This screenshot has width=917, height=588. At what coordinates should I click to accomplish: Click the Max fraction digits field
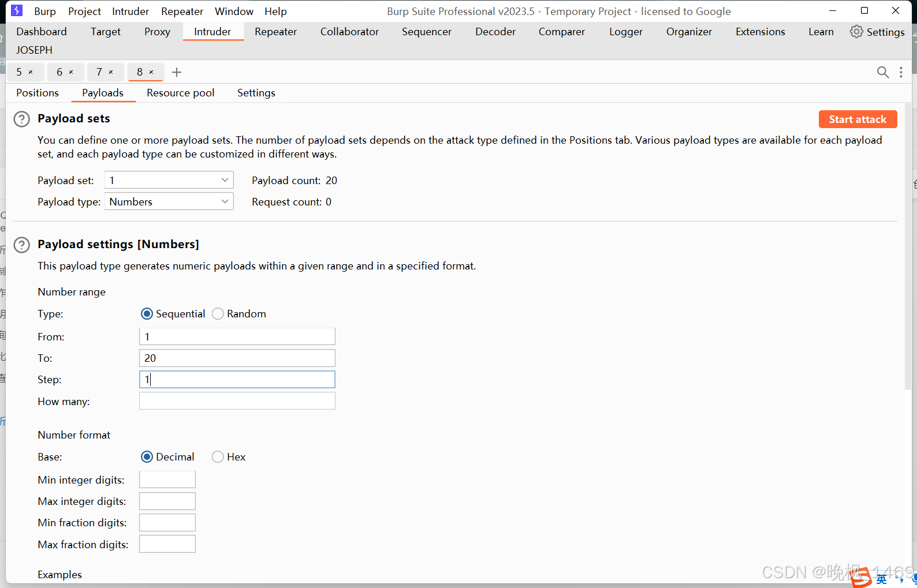point(167,544)
